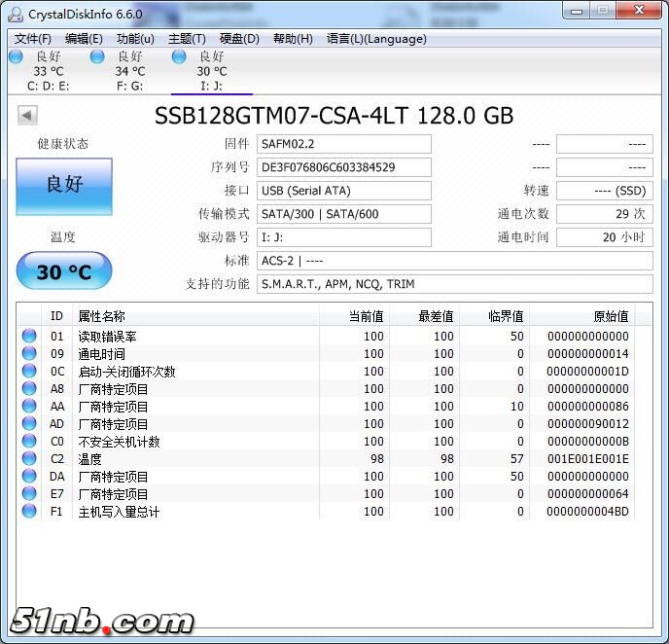
Task: Click status icon for row E7
Action: 29,493
